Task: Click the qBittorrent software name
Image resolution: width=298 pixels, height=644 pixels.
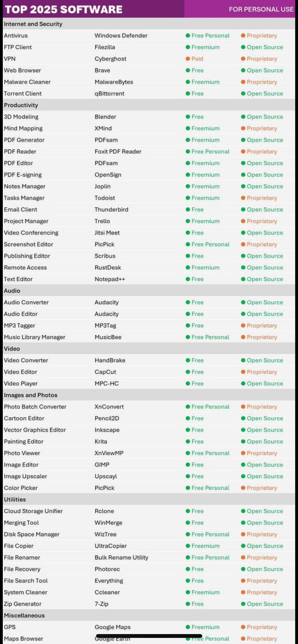Action: (110, 94)
